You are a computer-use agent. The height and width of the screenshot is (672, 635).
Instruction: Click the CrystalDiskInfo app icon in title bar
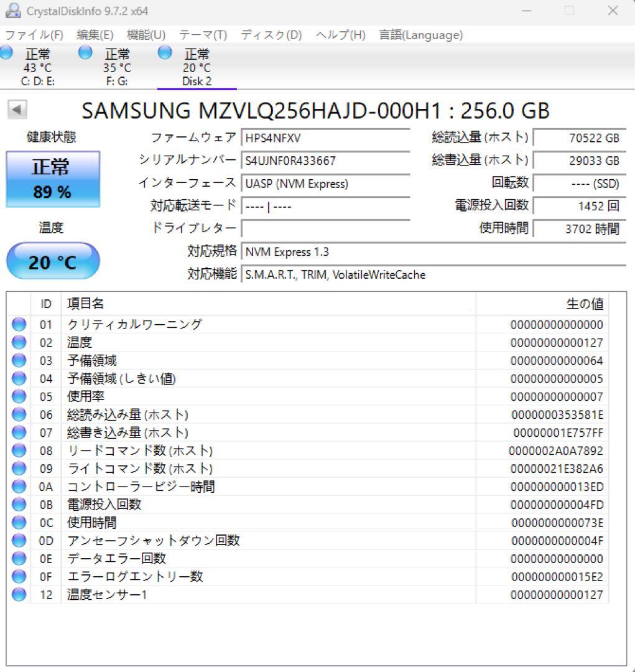coord(13,11)
